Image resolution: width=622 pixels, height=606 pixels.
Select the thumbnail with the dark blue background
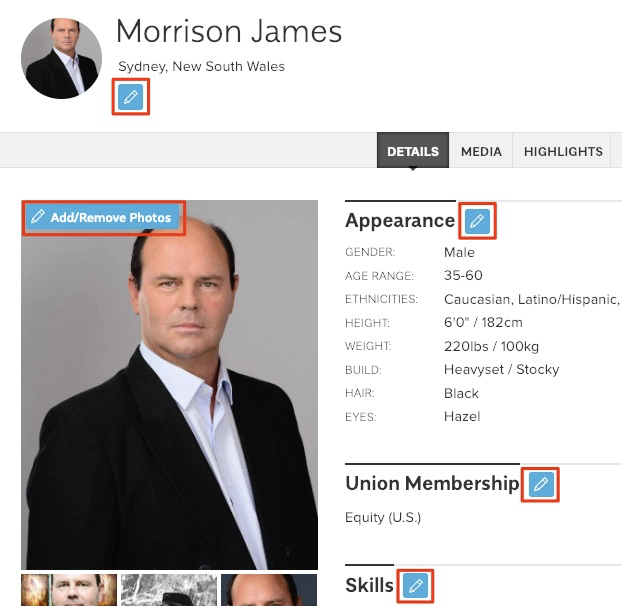tap(269, 590)
